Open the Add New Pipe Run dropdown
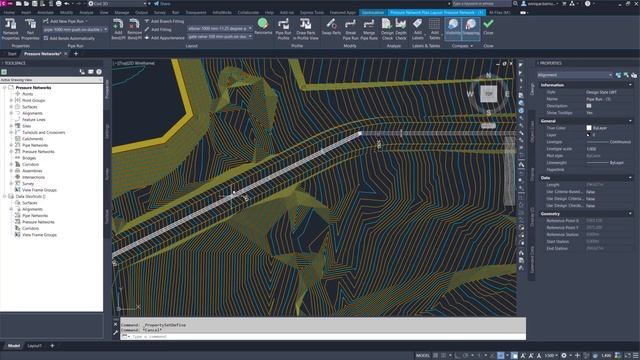Image resolution: width=640 pixels, height=360 pixels. pos(66,21)
